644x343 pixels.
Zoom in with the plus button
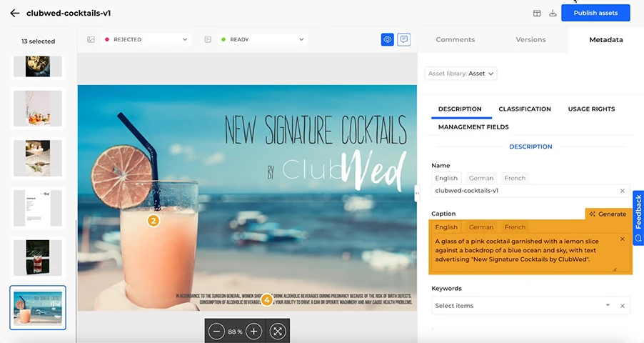point(254,332)
